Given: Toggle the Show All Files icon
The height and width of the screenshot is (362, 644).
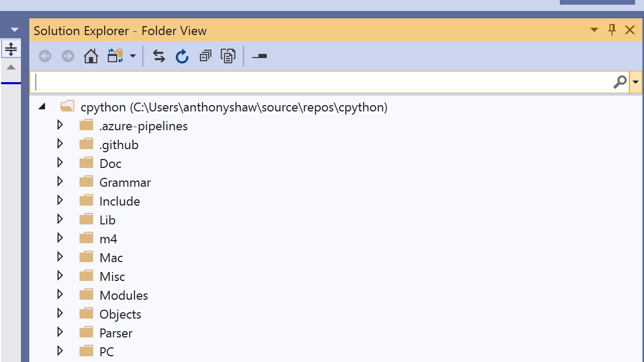Looking at the screenshot, I should click(x=228, y=56).
